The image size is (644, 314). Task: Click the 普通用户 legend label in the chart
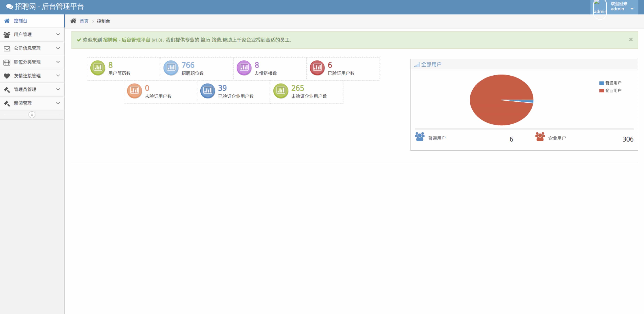point(613,83)
